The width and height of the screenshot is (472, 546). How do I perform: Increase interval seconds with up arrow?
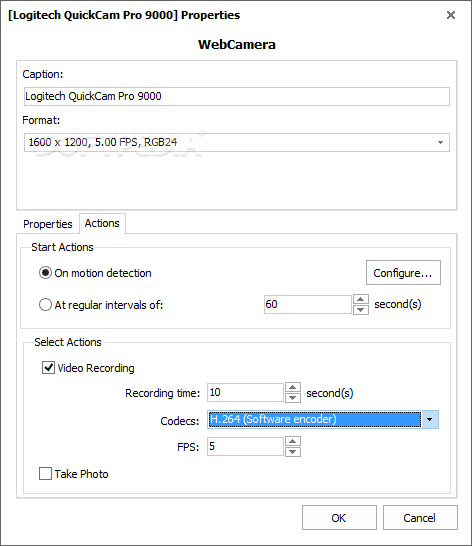361,299
